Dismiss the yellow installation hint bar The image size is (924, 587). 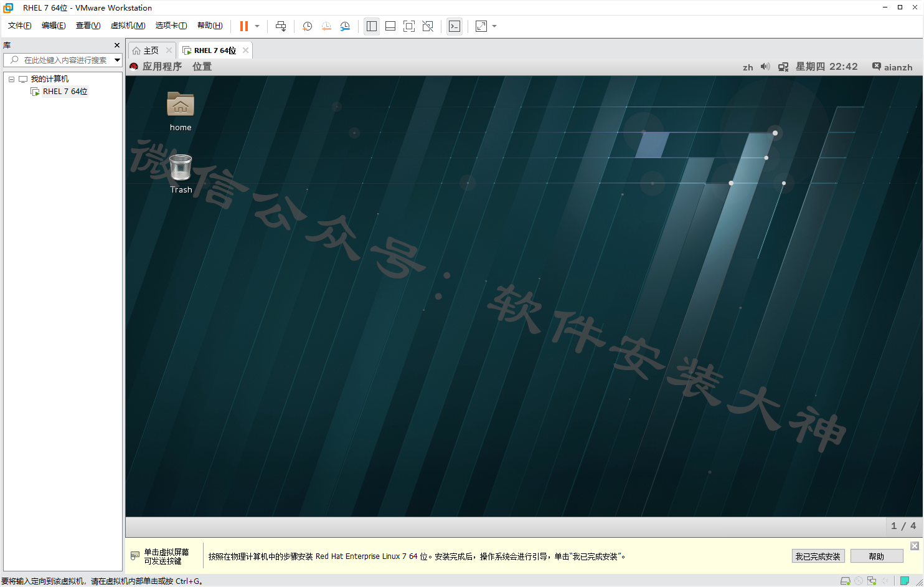915,546
